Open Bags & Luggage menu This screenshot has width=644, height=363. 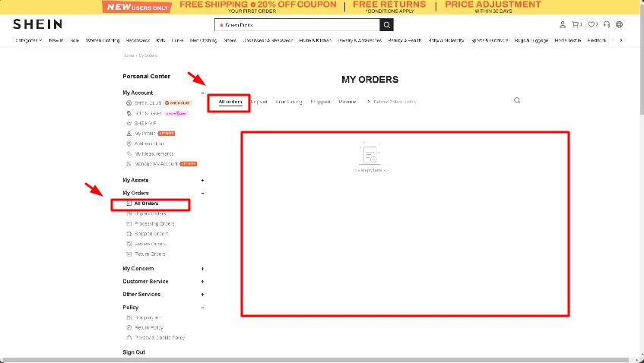tap(531, 40)
